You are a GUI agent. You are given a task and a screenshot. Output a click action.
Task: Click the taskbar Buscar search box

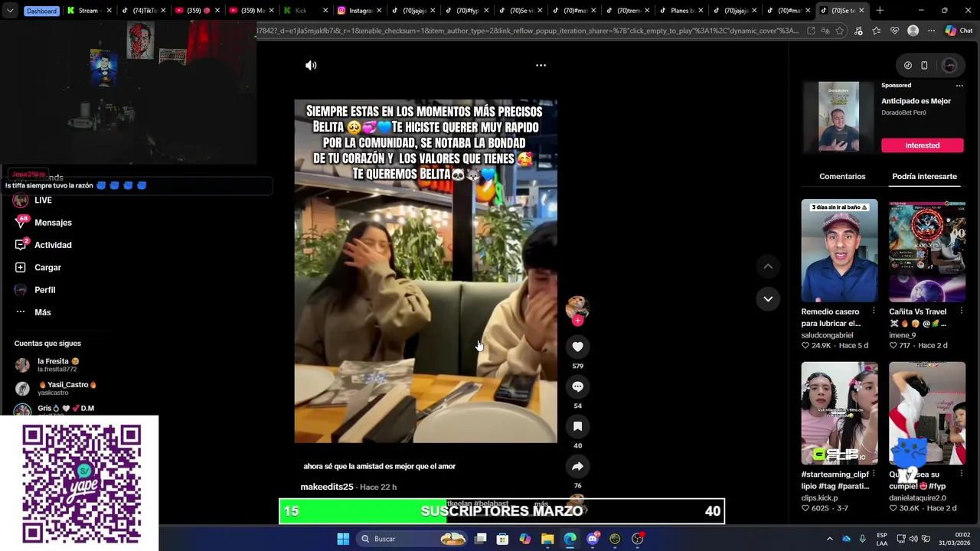point(413,539)
